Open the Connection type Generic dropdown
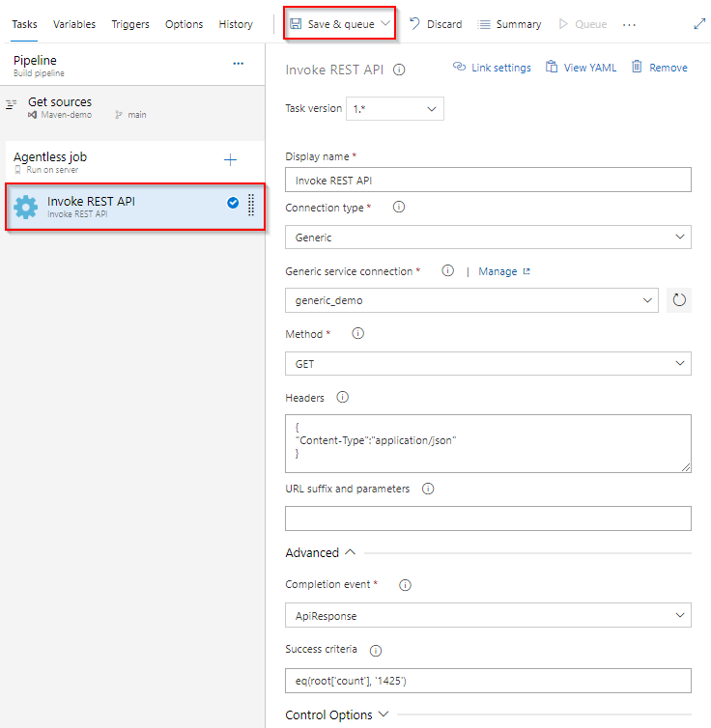Viewport: 711px width, 728px height. [x=488, y=238]
